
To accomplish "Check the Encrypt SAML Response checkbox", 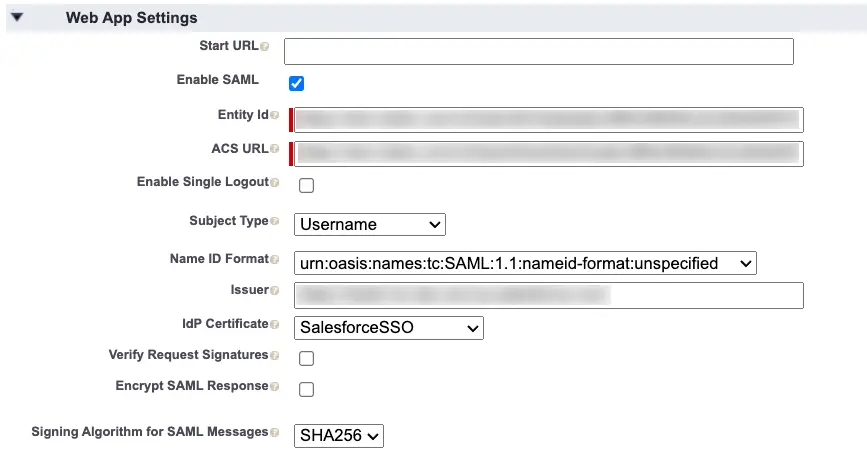I will pos(306,389).
